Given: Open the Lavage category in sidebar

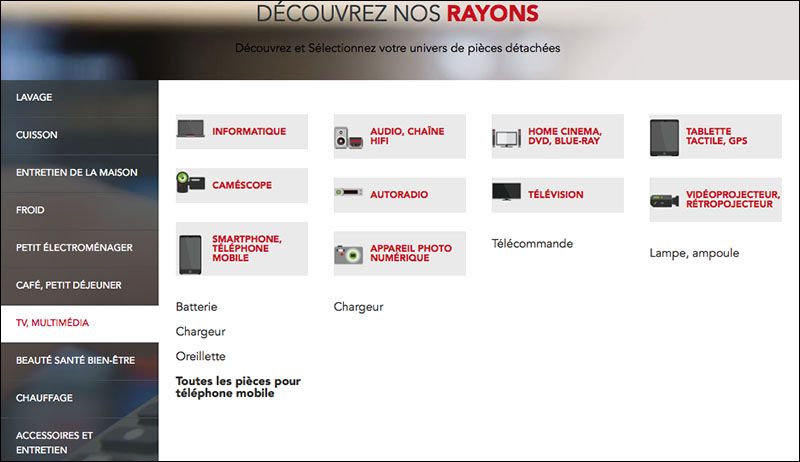Looking at the screenshot, I should pos(34,97).
